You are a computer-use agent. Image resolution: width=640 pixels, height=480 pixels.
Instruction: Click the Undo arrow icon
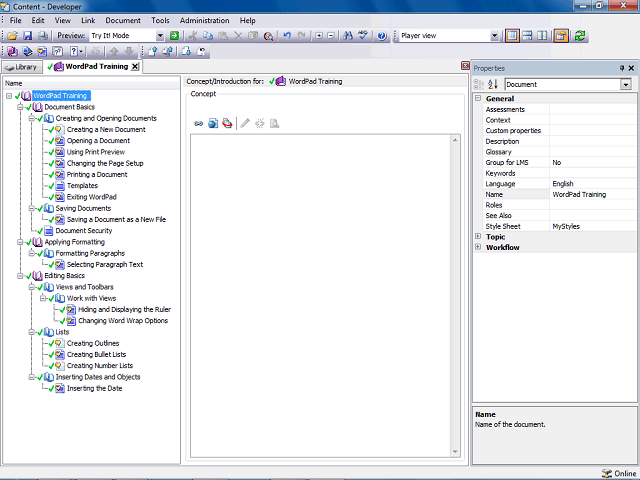(x=287, y=36)
